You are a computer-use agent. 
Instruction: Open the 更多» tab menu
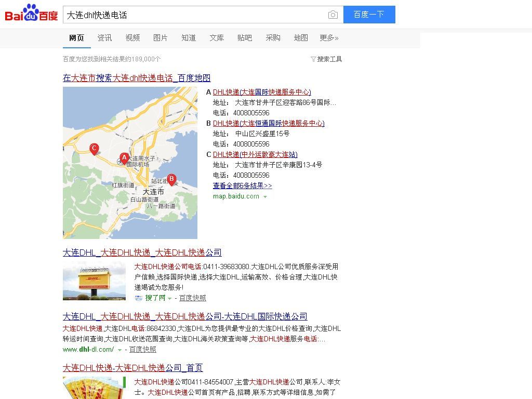point(329,37)
